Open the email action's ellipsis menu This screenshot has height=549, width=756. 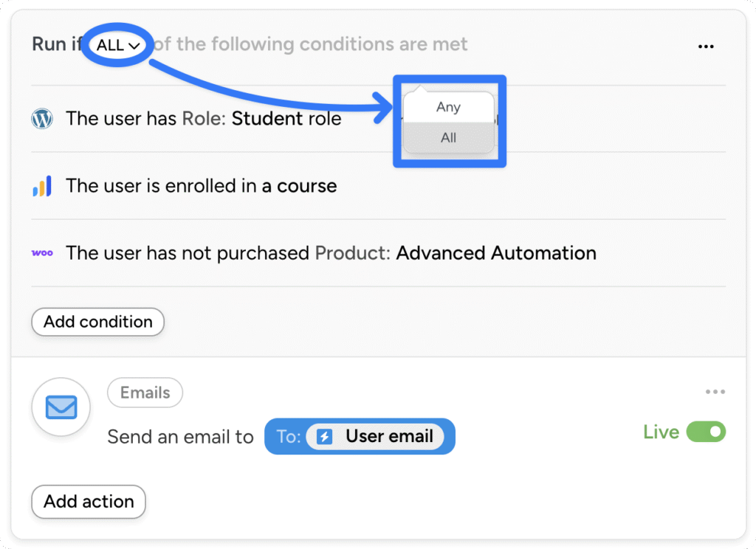[x=715, y=392]
